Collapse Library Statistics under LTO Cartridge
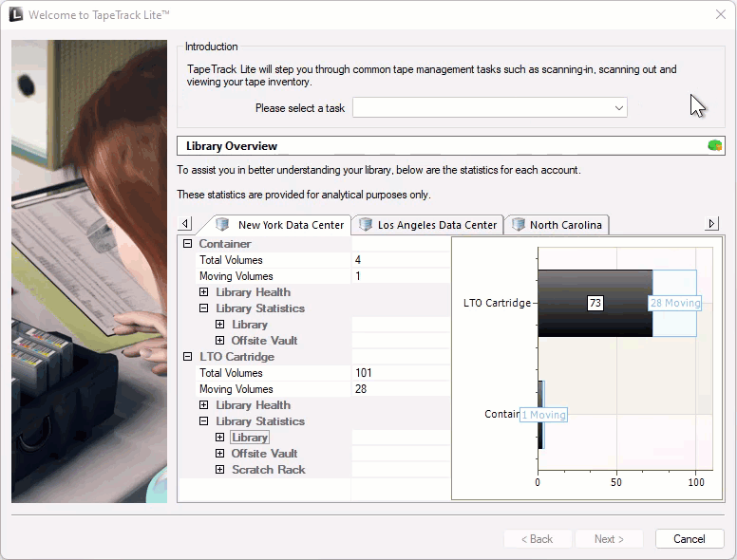This screenshot has width=737, height=560. (x=203, y=421)
